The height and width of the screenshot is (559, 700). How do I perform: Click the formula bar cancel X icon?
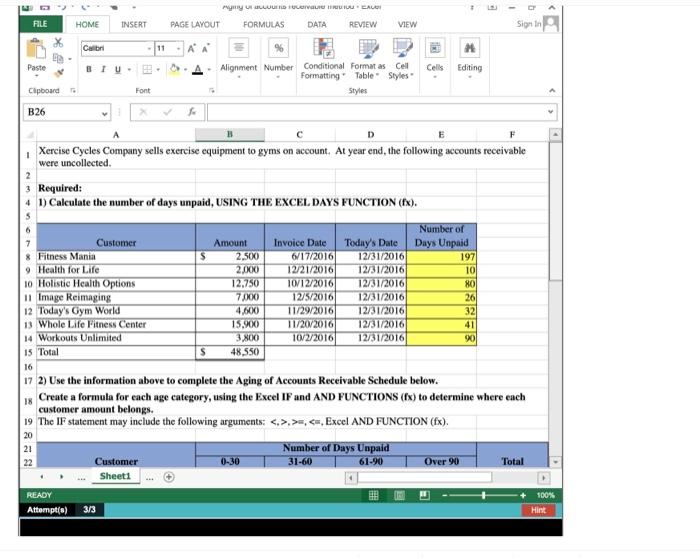(x=143, y=112)
